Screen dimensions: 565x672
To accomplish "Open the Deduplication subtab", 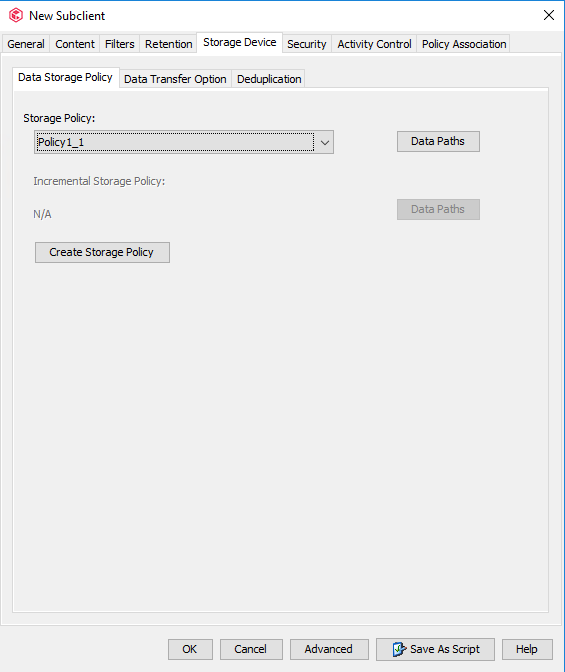I will coord(269,79).
